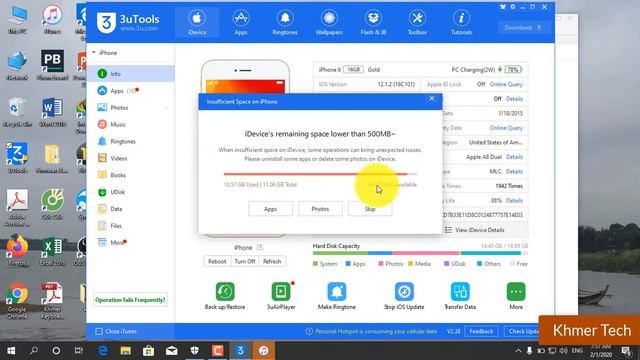This screenshot has width=640, height=360.
Task: Open Videos in the sidebar
Action: (x=131, y=158)
